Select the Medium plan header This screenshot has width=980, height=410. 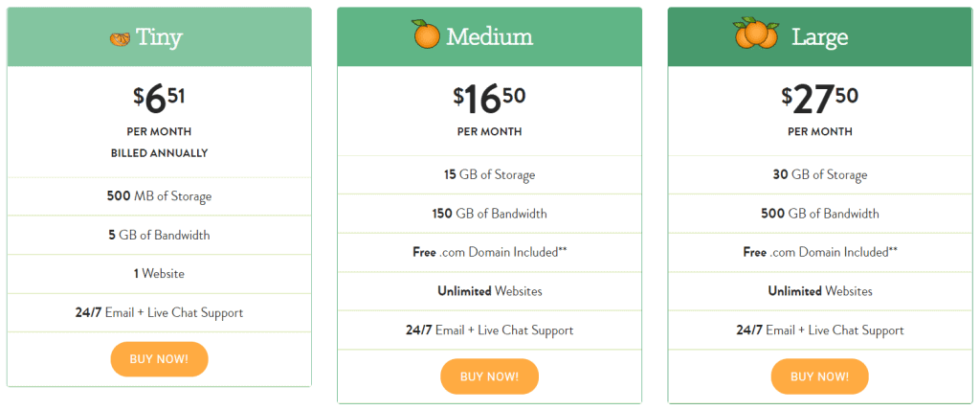point(489,37)
